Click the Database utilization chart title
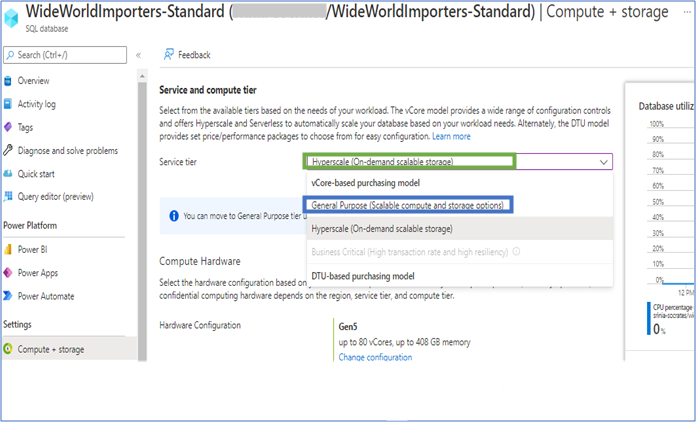697x425 pixels. (x=666, y=106)
